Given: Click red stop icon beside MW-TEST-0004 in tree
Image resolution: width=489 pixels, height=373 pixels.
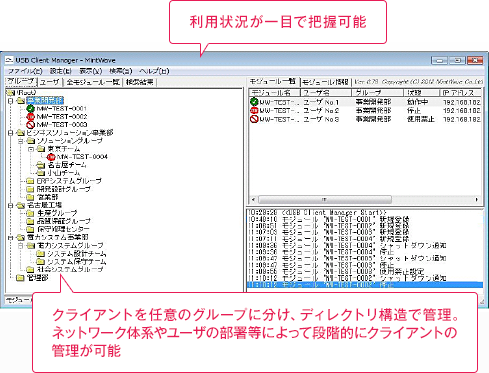Looking at the screenshot, I should (x=51, y=157).
